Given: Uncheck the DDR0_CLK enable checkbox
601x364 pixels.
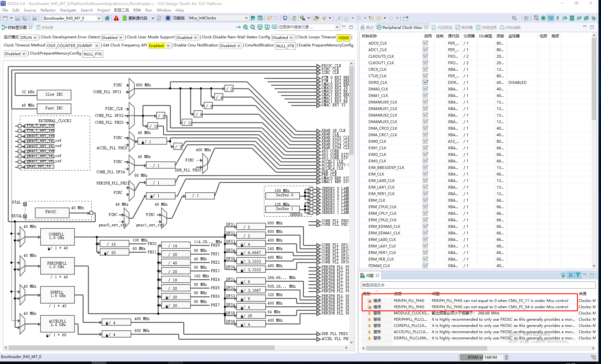Looking at the screenshot, I should coord(426,82).
